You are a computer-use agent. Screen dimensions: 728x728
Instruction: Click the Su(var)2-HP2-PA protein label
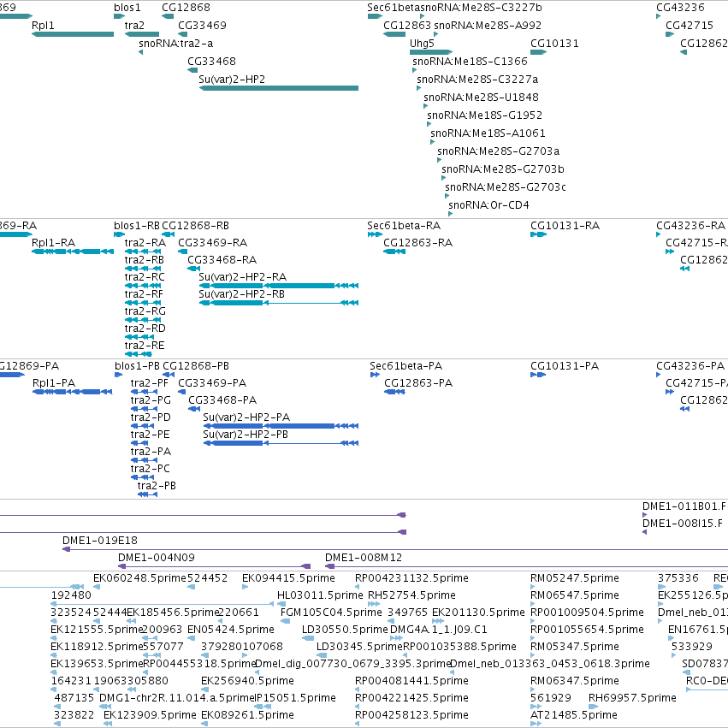click(x=246, y=417)
